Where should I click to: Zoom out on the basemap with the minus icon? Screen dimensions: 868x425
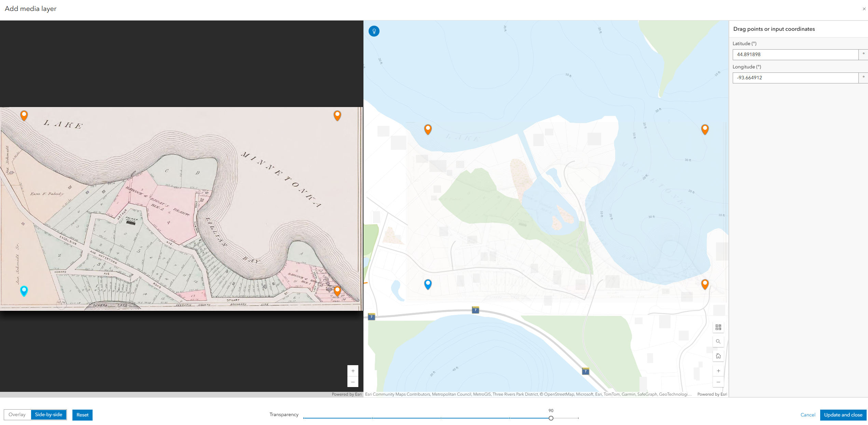[x=718, y=382]
